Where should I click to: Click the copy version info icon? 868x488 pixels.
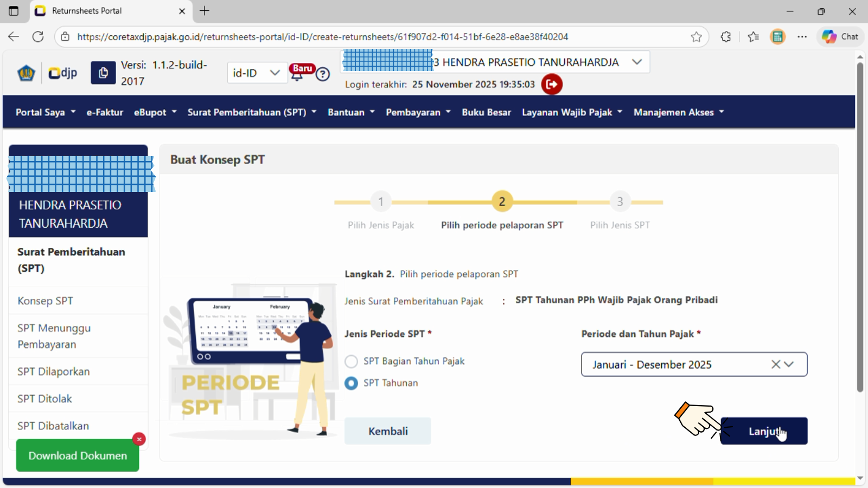click(103, 73)
